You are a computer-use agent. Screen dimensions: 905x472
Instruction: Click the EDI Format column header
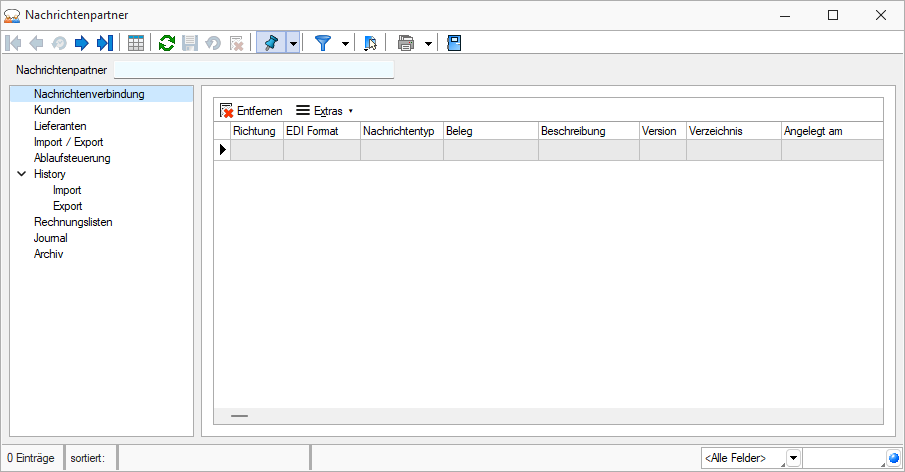[x=322, y=131]
